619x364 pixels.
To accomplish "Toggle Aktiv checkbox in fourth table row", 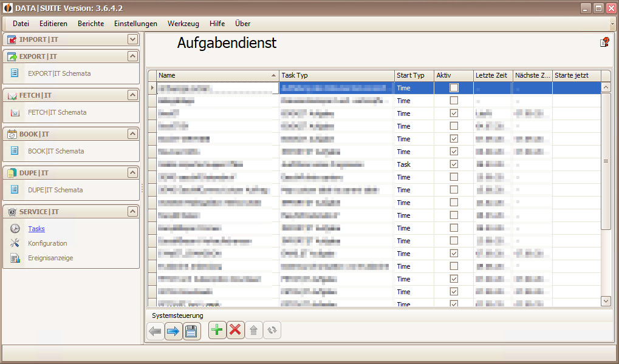I will pyautogui.click(x=454, y=126).
